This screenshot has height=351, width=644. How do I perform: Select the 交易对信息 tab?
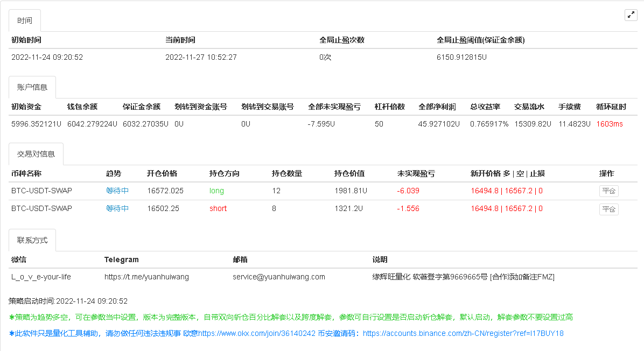(x=36, y=153)
